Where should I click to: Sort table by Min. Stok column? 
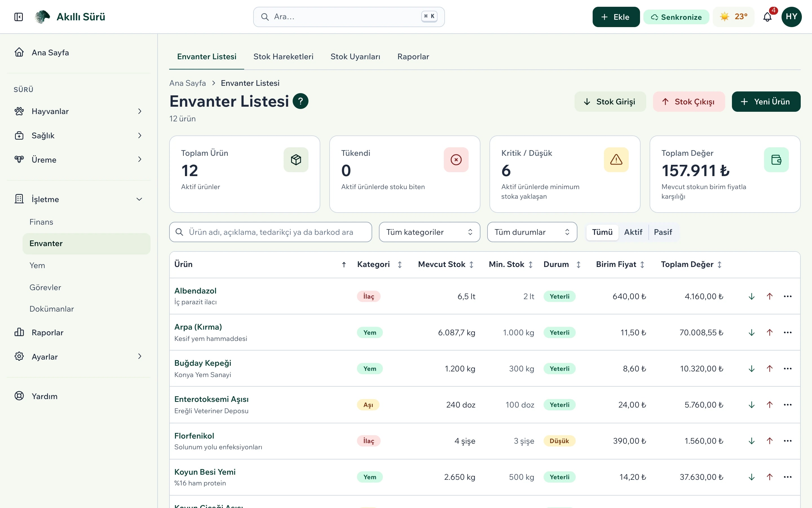point(511,264)
